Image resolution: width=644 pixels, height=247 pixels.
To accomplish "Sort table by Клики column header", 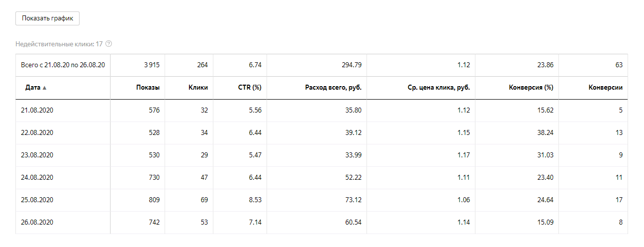I will pyautogui.click(x=198, y=88).
